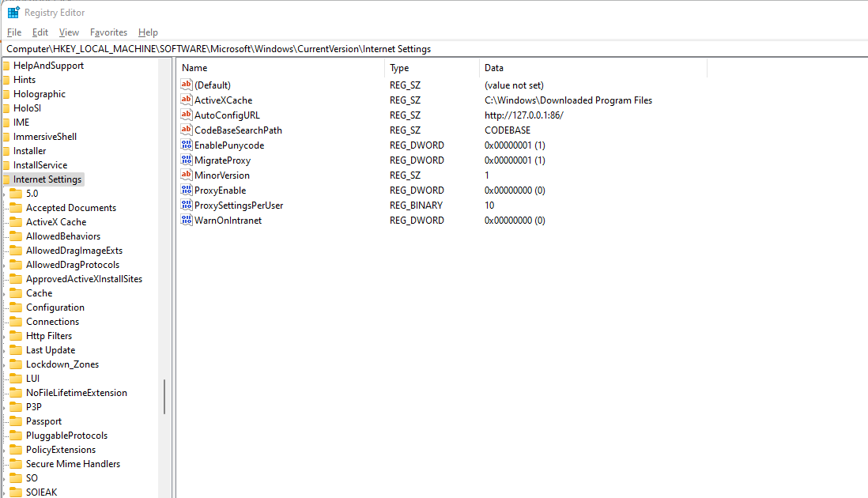Click the (value not set) data cell
868x498 pixels.
(514, 85)
